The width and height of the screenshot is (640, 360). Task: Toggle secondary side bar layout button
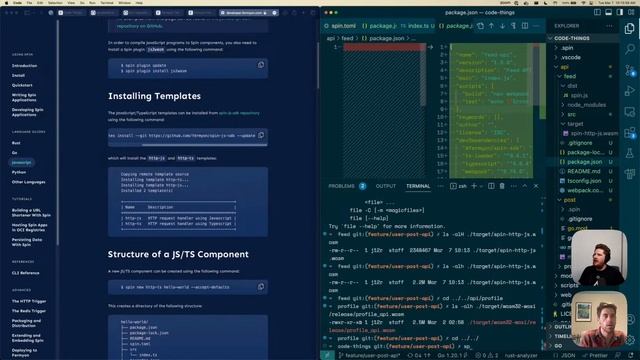(x=620, y=12)
